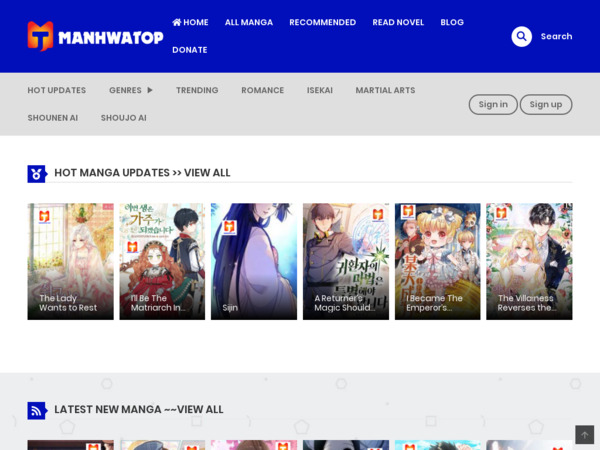Screen dimensions: 600x450
Task: Click the Search text link
Action: 556,36
